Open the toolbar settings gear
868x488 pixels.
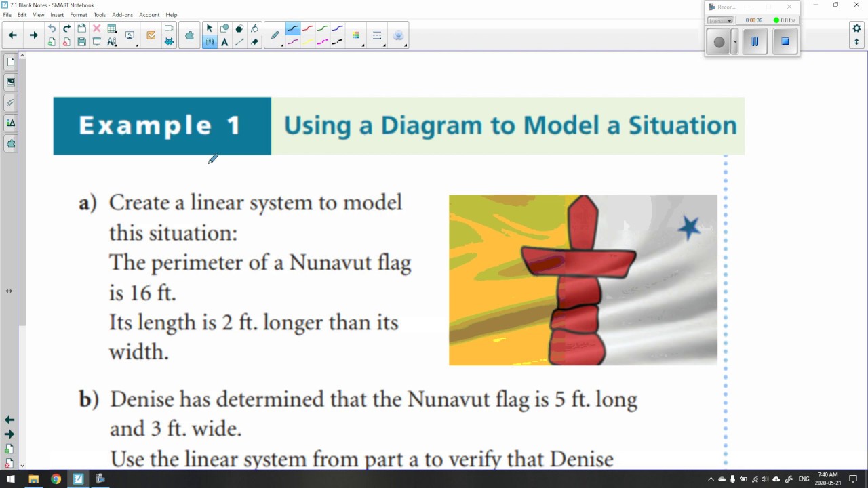pyautogui.click(x=856, y=28)
